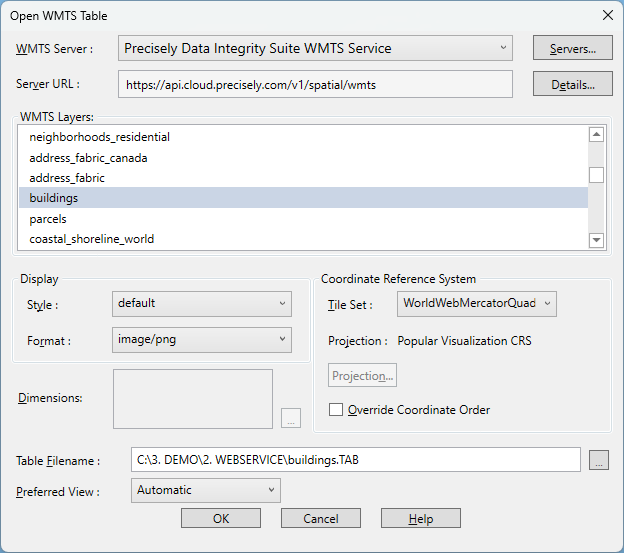
Task: Click the Table Filename input field
Action: point(355,460)
